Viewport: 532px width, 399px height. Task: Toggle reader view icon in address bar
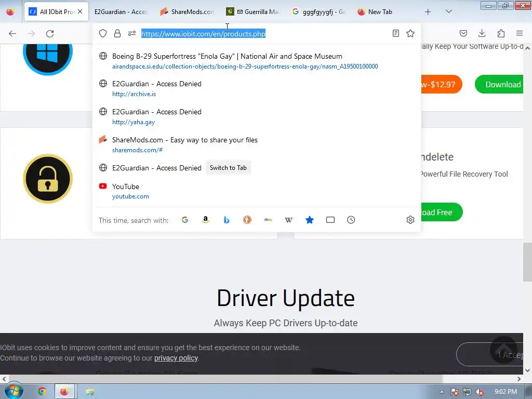[395, 33]
